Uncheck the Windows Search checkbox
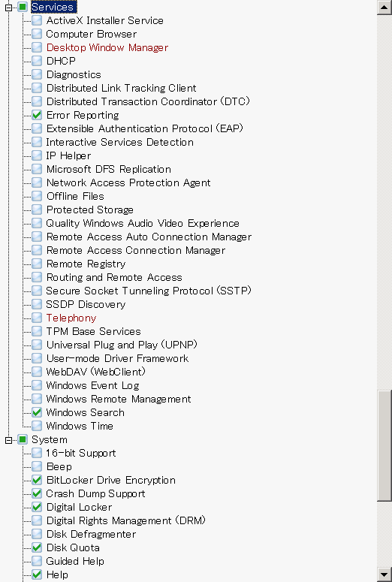392x582 pixels. tap(37, 412)
